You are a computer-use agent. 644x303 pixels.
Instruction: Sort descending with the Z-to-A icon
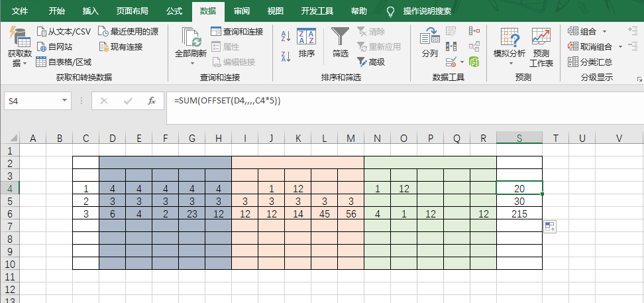[286, 56]
